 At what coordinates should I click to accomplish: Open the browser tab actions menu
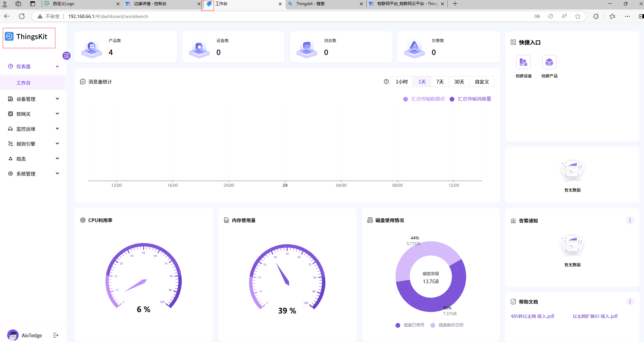coord(32,4)
